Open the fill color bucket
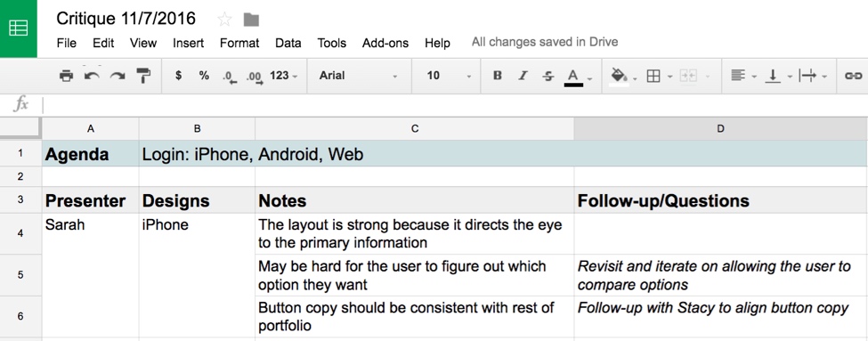The image size is (868, 341). pyautogui.click(x=619, y=77)
